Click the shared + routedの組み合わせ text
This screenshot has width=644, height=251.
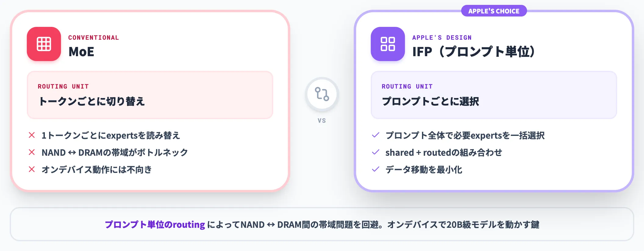click(x=444, y=152)
